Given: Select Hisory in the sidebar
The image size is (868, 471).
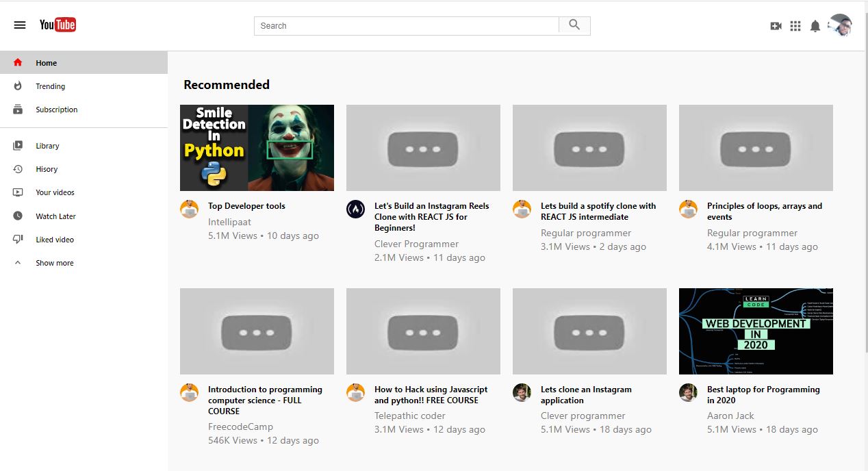Looking at the screenshot, I should [x=84, y=169].
